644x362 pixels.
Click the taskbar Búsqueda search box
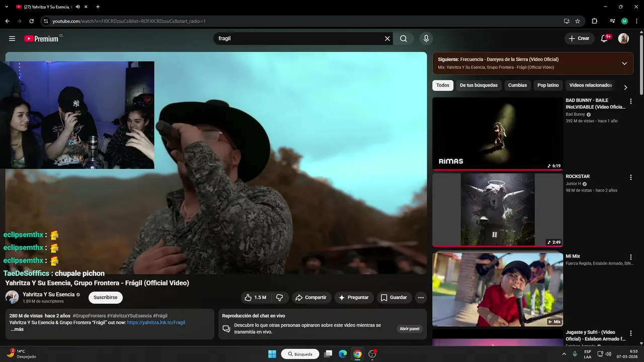point(300,354)
